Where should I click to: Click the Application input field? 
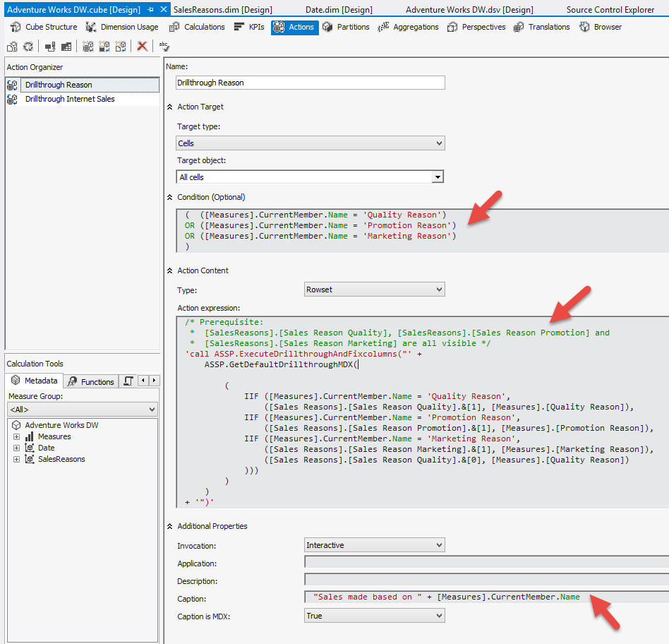486,561
